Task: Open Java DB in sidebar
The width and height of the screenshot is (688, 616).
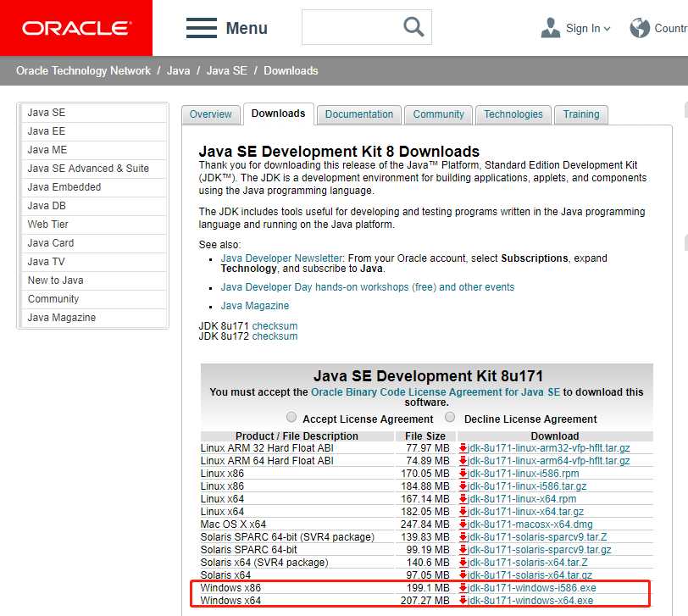Action: click(93, 206)
